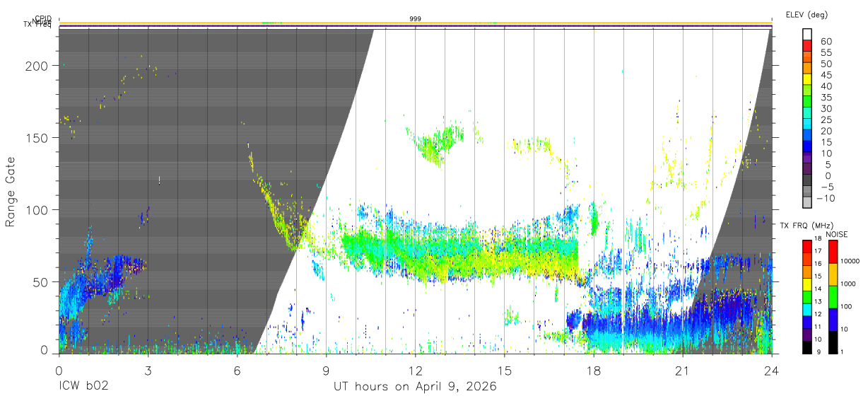This screenshot has height=401, width=868.
Task: Click the white ELEV swatch above 60
Action: (x=807, y=35)
